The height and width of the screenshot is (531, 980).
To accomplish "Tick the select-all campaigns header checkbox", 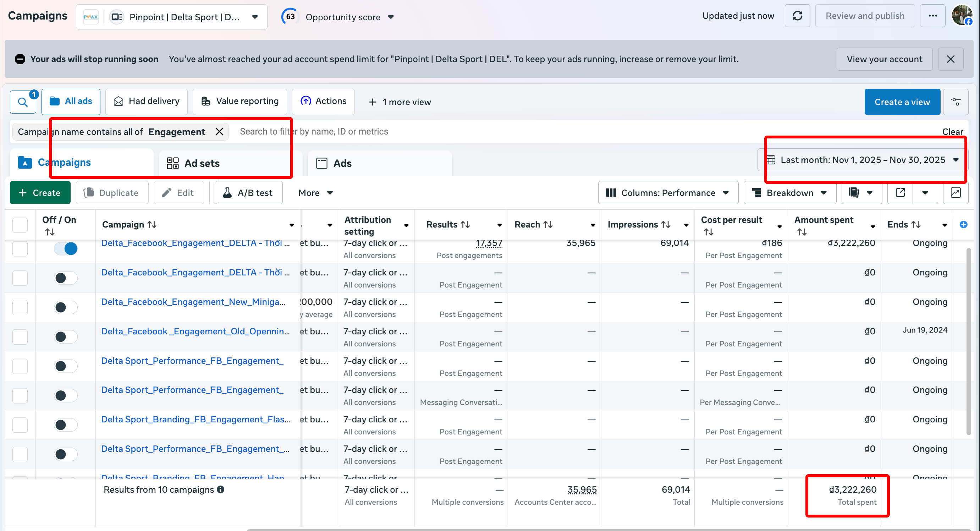I will [x=20, y=225].
